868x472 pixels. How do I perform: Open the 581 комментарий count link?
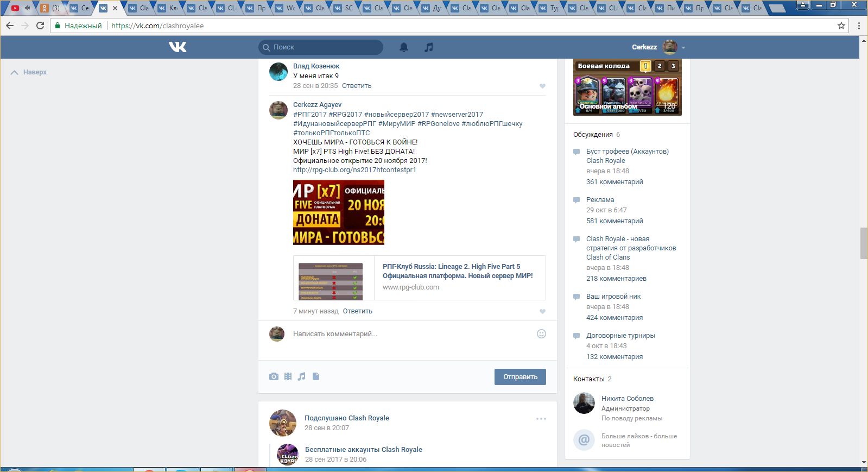tap(614, 221)
